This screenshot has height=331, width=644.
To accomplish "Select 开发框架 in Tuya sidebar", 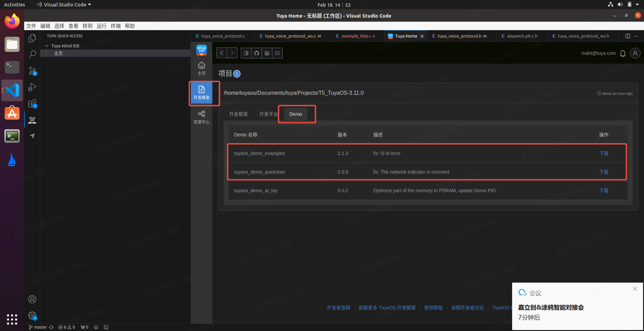I will [202, 93].
